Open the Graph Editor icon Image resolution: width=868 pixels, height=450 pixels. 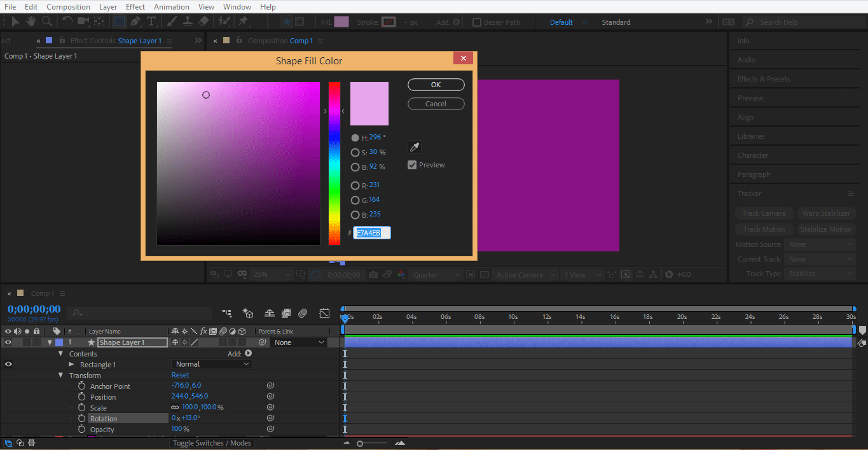pos(324,313)
